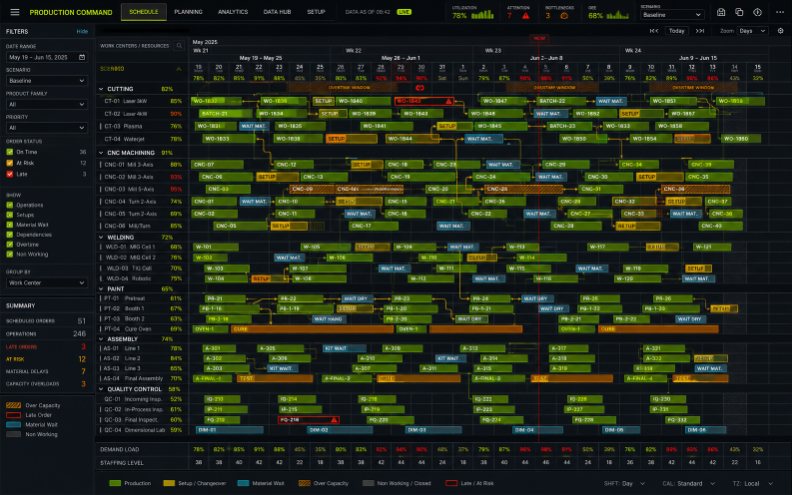Switch to the ANALYTICS tab
The height and width of the screenshot is (495, 792).
point(233,12)
